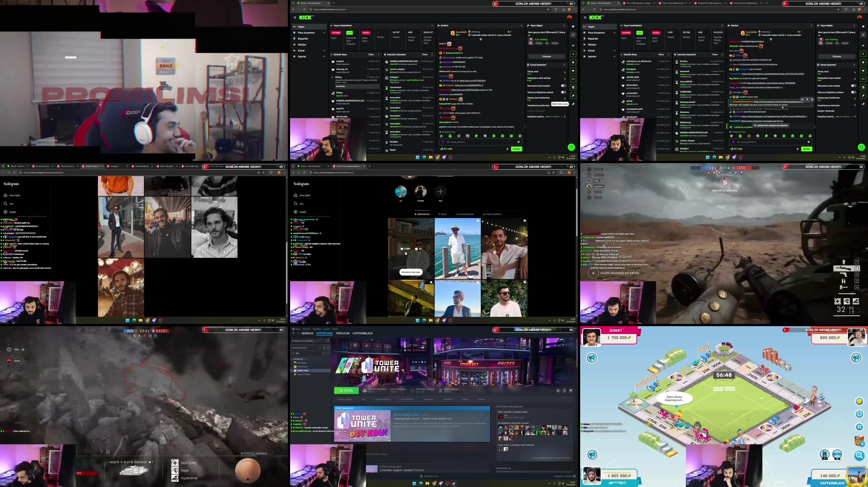Click info icon in top-center Kick right rail
This screenshot has width=868, height=487.
click(x=573, y=26)
